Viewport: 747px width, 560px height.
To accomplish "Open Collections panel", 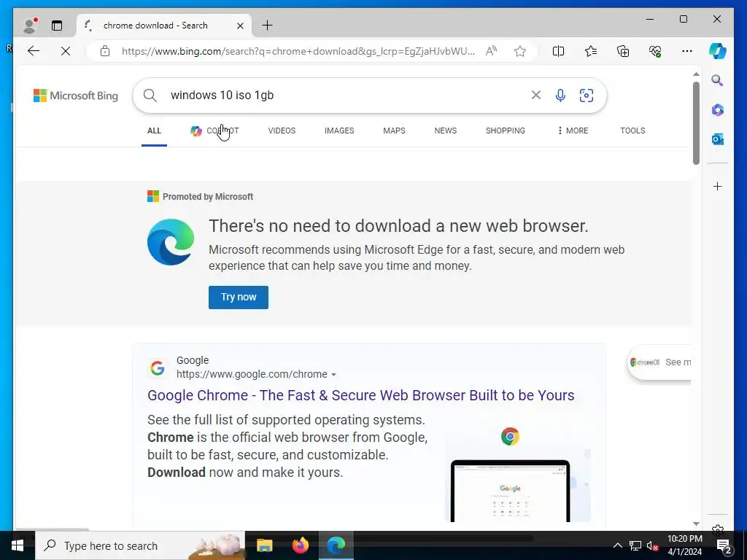I will (x=623, y=51).
